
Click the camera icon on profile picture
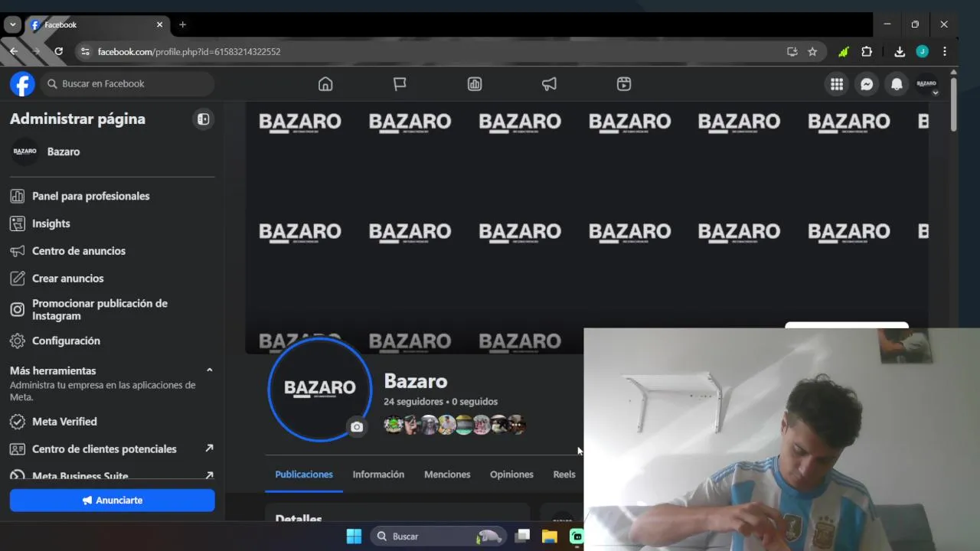click(357, 427)
